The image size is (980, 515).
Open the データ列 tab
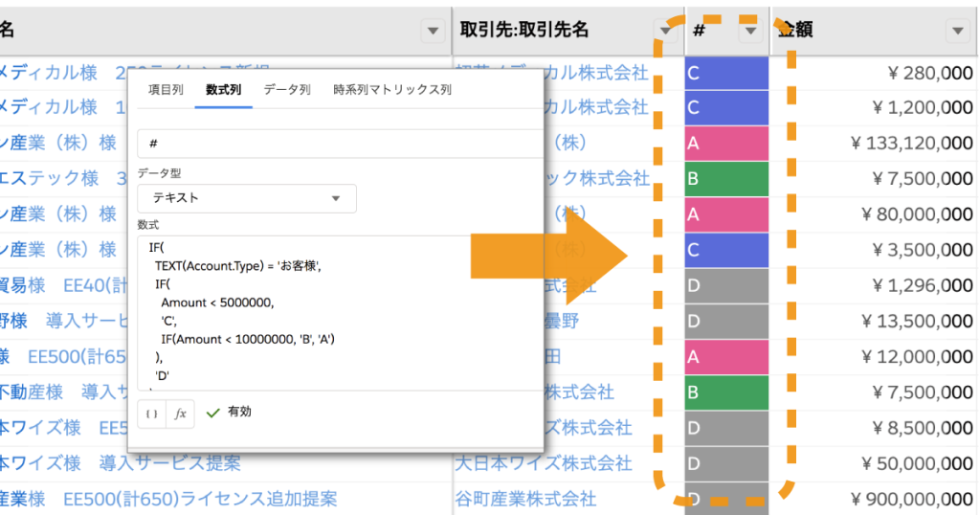(287, 90)
